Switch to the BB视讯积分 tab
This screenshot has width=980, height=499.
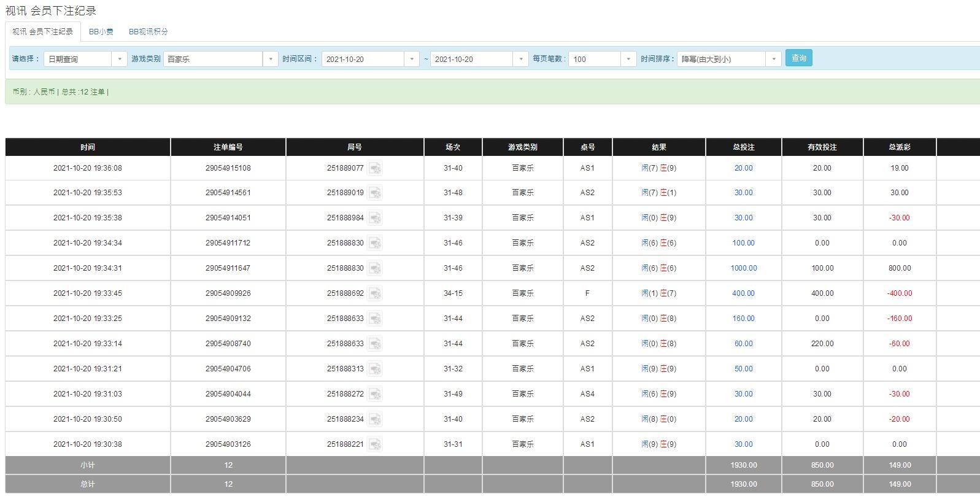point(149,31)
